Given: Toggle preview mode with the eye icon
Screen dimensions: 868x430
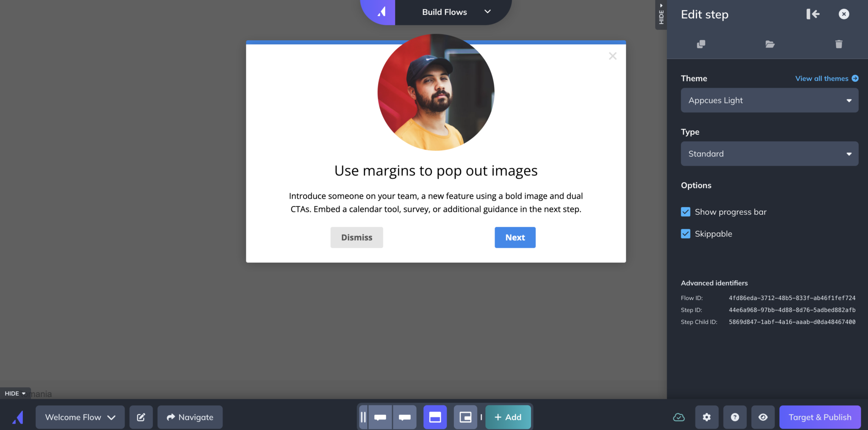Looking at the screenshot, I should (x=763, y=417).
